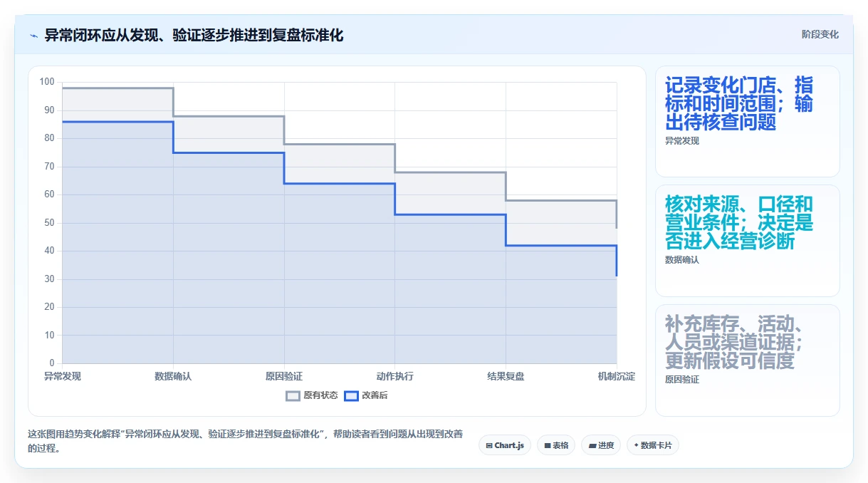
Task: Click the 60 y-axis value
Action: pyautogui.click(x=49, y=194)
